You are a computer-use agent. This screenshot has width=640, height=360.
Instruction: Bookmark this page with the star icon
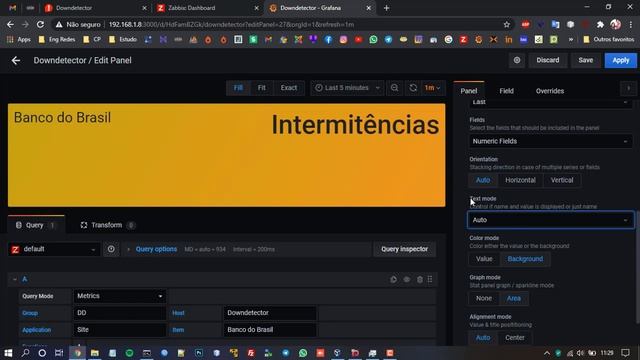[x=507, y=24]
